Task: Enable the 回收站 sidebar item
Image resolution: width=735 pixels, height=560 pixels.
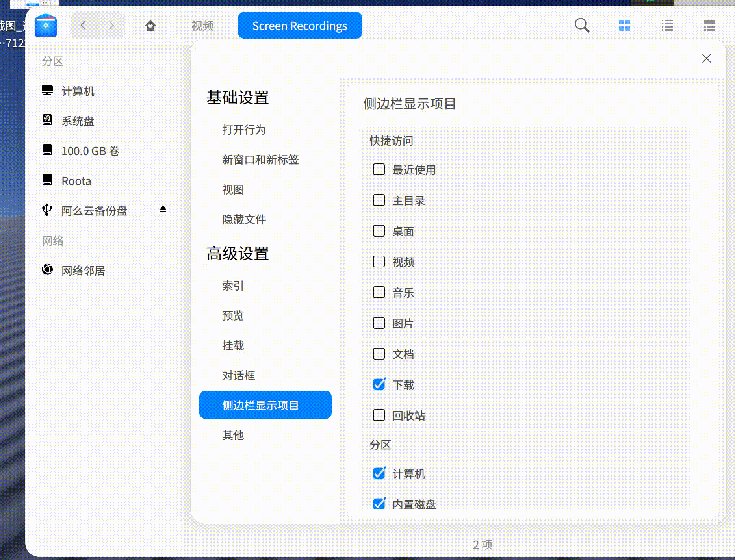Action: pyautogui.click(x=379, y=415)
